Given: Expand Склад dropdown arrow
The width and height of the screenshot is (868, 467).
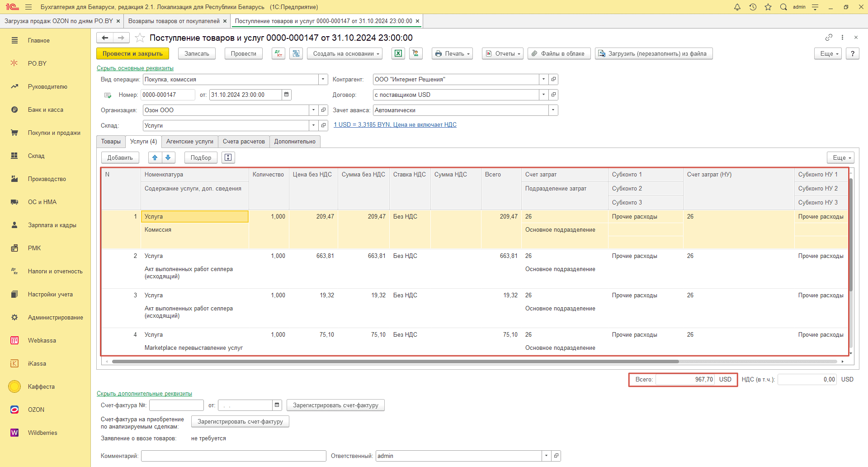Looking at the screenshot, I should (314, 125).
